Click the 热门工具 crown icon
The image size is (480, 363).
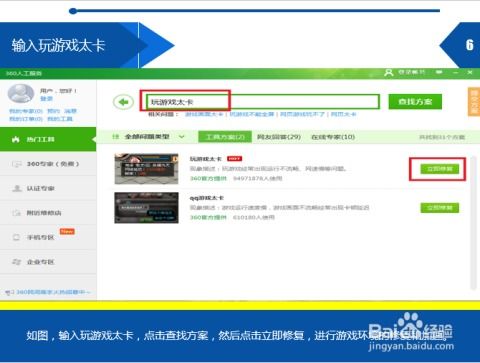click(16, 139)
